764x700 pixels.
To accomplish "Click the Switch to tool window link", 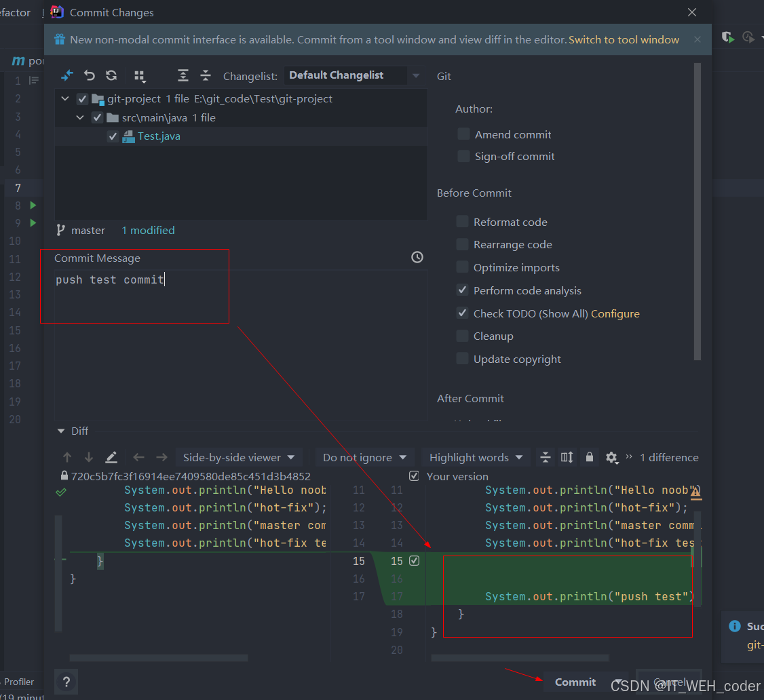I will tap(624, 39).
